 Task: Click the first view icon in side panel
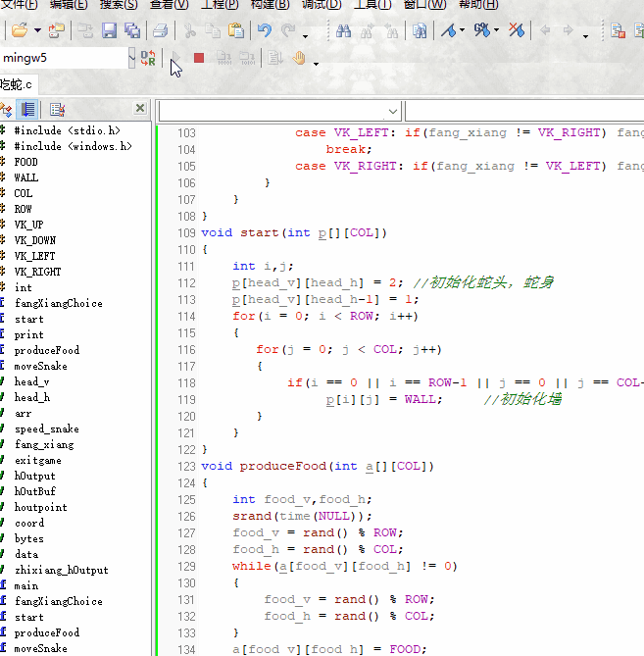6,110
